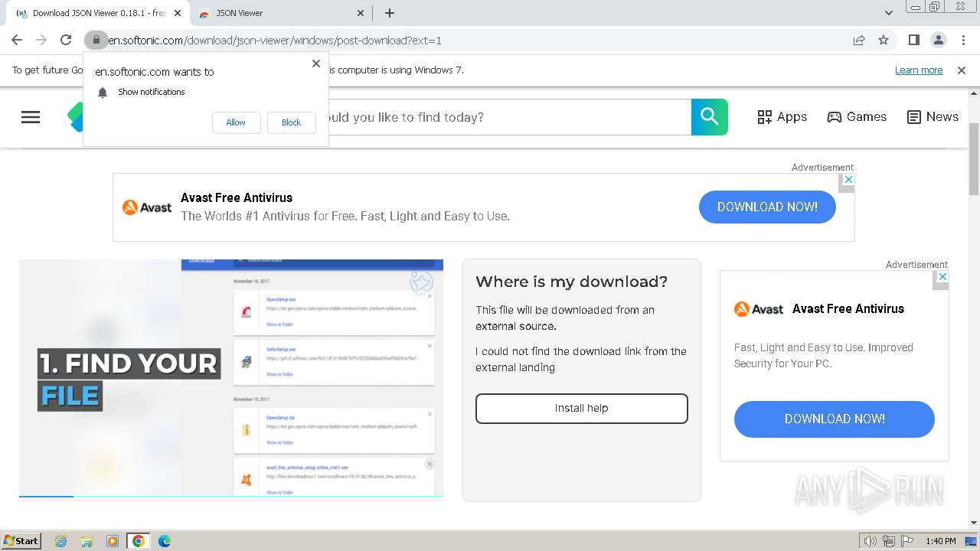The image size is (980, 551).
Task: Open the News section
Action: click(933, 117)
